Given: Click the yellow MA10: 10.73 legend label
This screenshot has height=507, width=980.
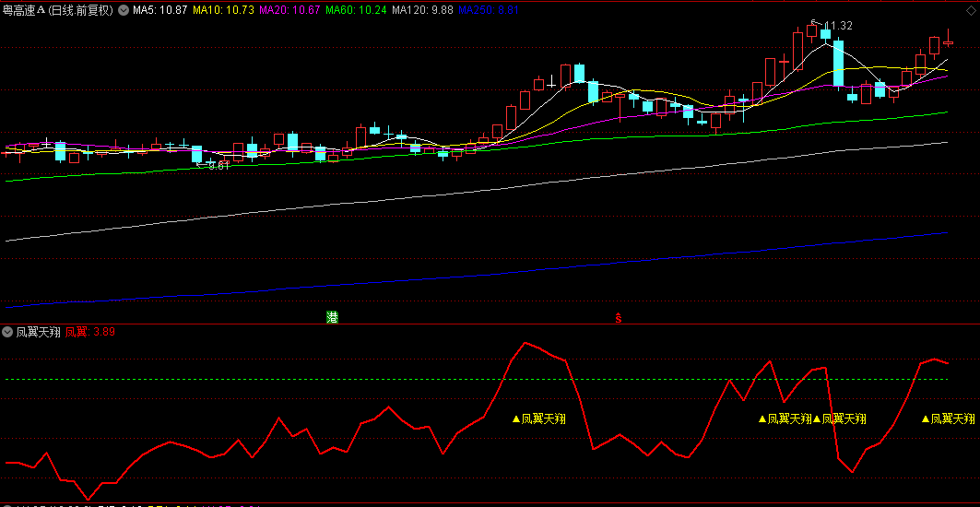Looking at the screenshot, I should 223,10.
